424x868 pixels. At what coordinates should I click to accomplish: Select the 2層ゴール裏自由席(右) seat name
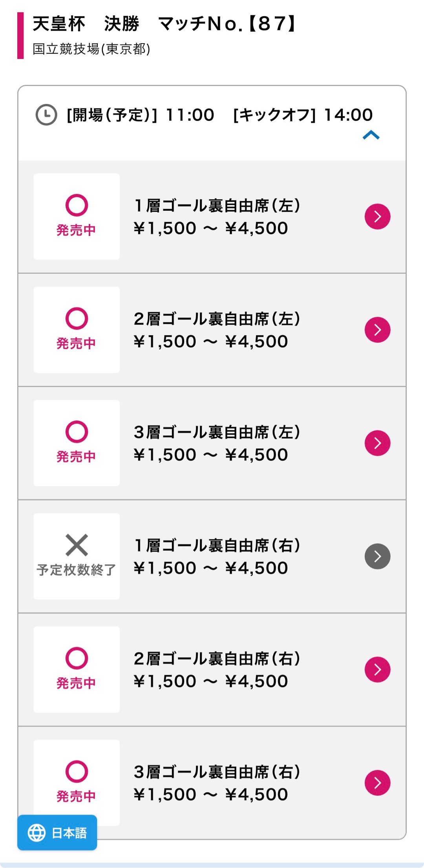tap(217, 659)
